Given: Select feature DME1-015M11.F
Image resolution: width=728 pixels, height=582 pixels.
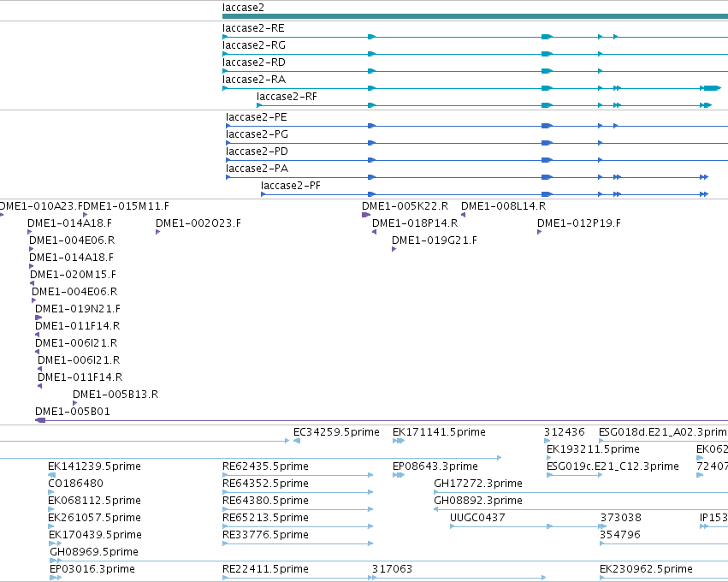Looking at the screenshot, I should pos(127,206).
